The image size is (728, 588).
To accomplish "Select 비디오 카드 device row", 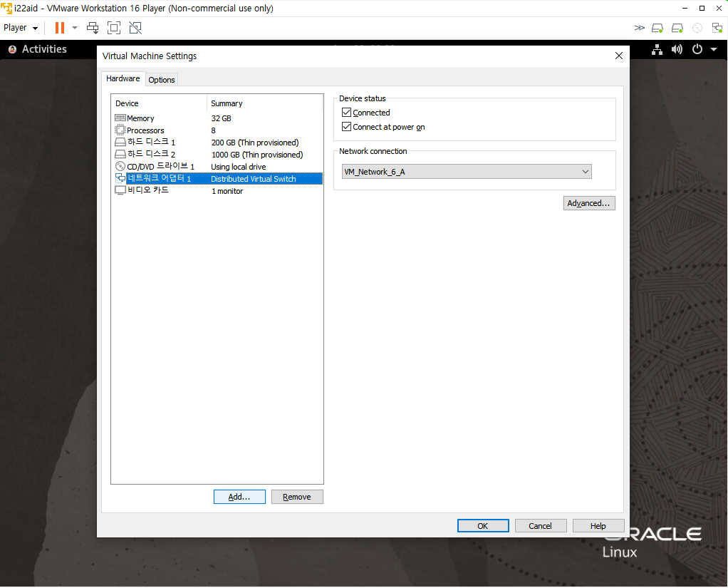I will [218, 191].
